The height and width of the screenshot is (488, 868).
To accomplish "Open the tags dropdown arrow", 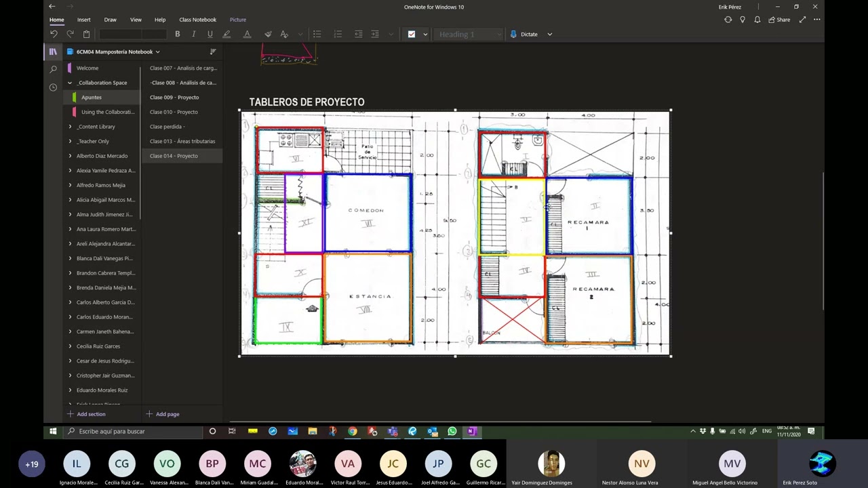I will [x=425, y=34].
